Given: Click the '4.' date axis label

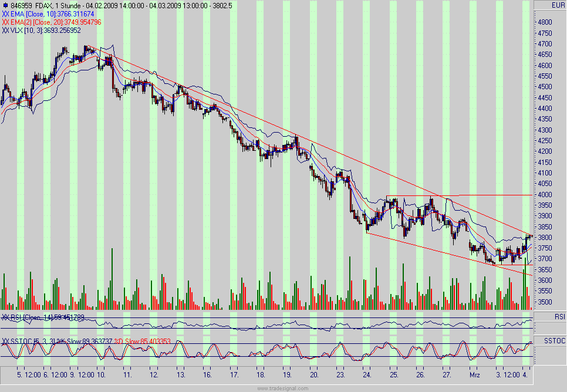Looking at the screenshot, I should point(525,374).
